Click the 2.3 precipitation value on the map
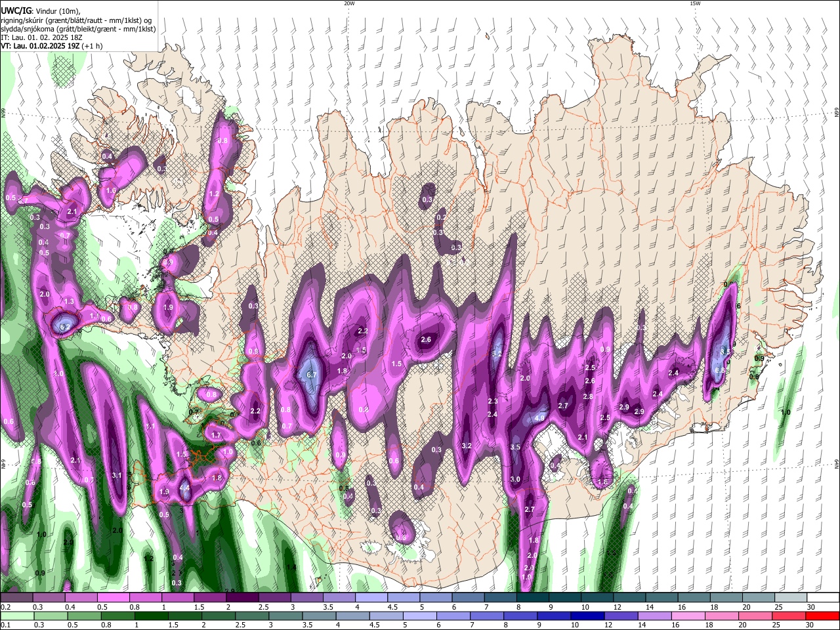The image size is (840, 630). click(x=493, y=401)
